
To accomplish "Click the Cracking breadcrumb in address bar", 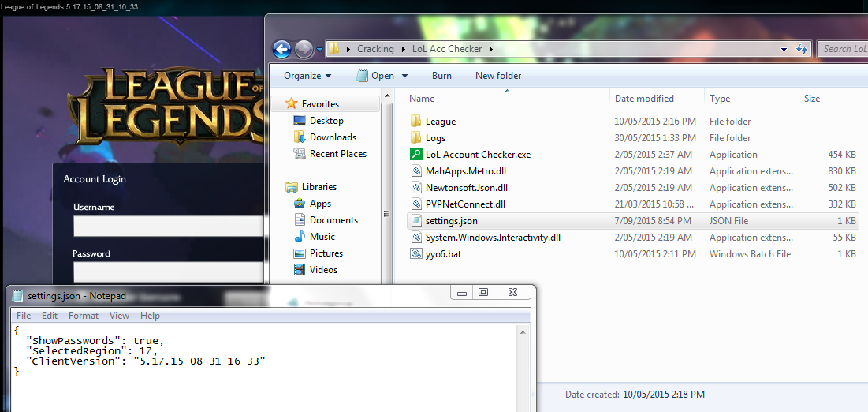I will click(375, 49).
